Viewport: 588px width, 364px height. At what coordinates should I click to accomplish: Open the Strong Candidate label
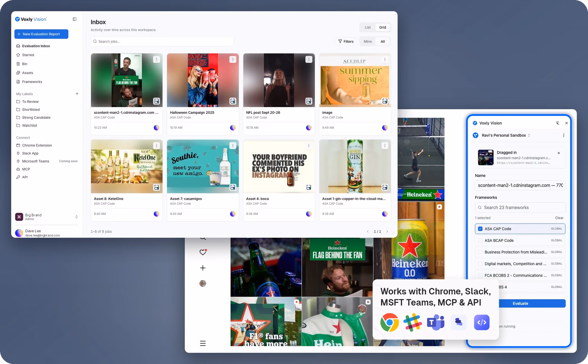point(36,118)
